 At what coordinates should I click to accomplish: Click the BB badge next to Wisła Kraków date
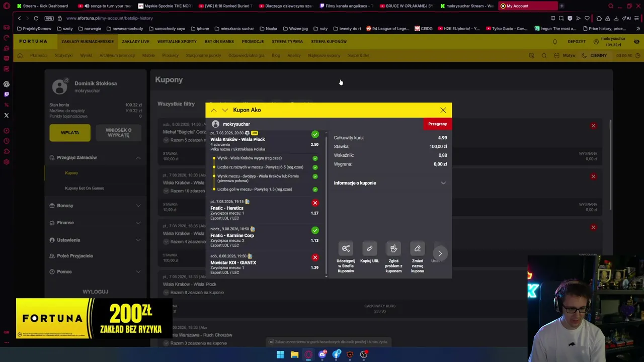tap(254, 133)
